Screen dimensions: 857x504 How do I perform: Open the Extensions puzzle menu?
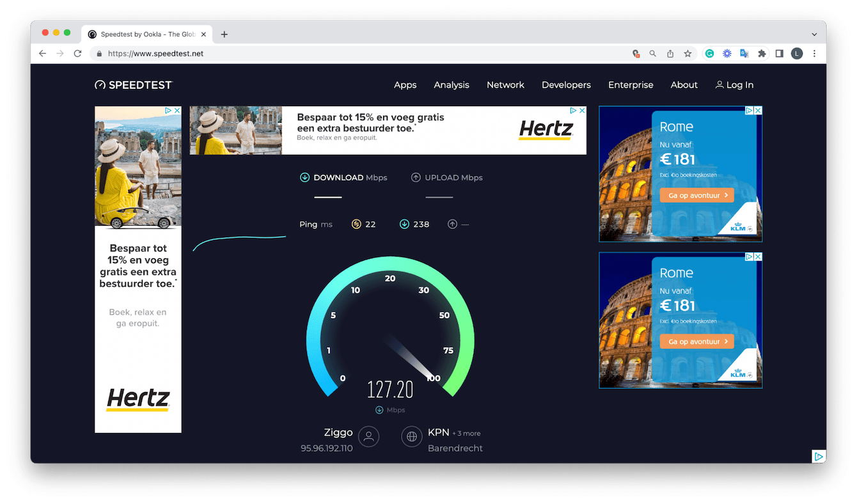[x=762, y=54]
